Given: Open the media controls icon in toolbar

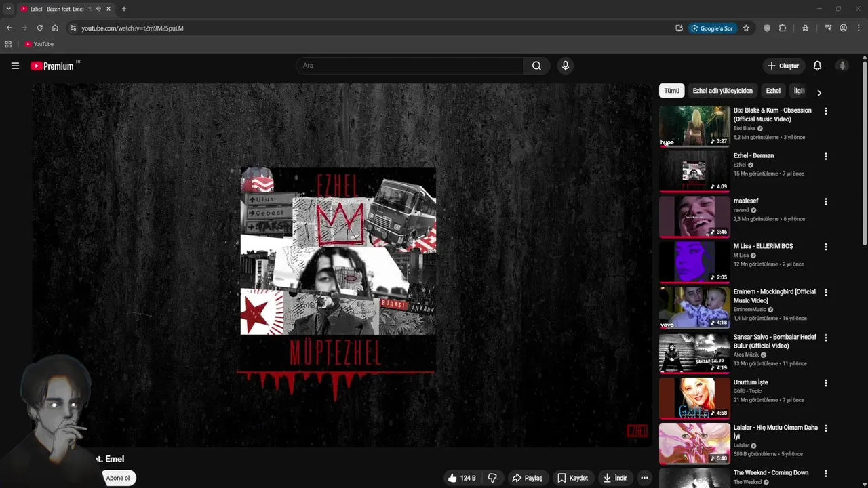Looking at the screenshot, I should (828, 28).
